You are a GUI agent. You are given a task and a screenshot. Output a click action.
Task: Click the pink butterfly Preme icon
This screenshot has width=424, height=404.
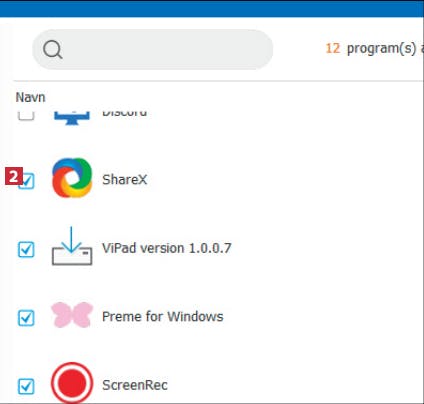click(x=72, y=314)
